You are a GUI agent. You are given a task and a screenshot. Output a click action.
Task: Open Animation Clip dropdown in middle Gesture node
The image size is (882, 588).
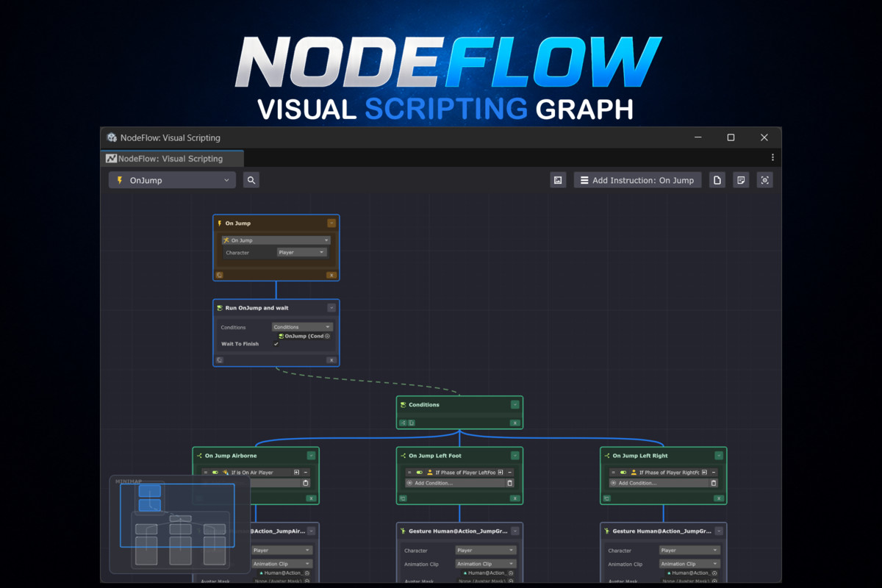485,564
